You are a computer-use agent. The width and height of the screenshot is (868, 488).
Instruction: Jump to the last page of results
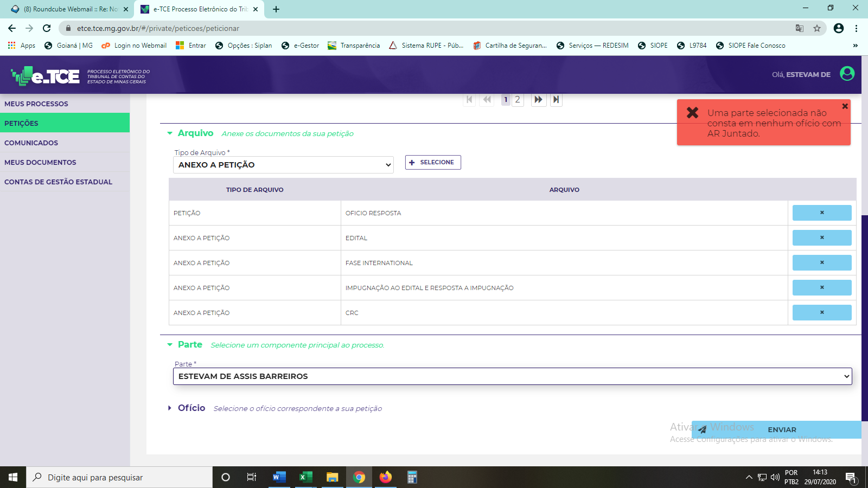(x=556, y=100)
